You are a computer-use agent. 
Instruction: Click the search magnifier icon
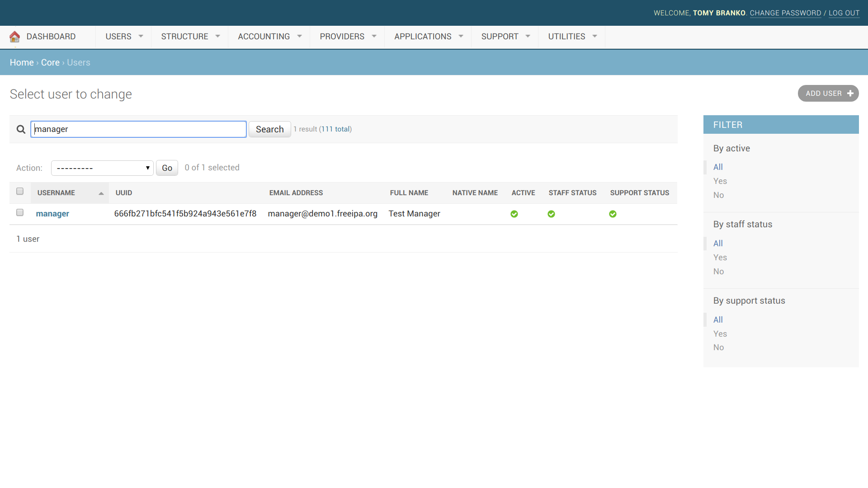click(21, 130)
